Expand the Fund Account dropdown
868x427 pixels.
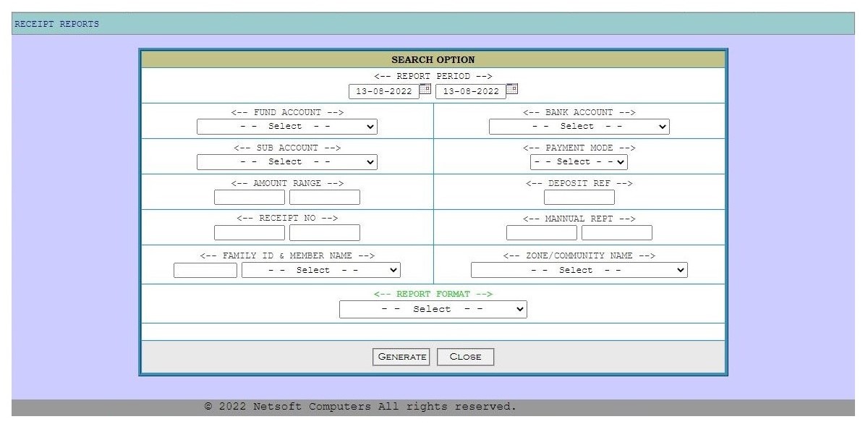[x=287, y=127]
